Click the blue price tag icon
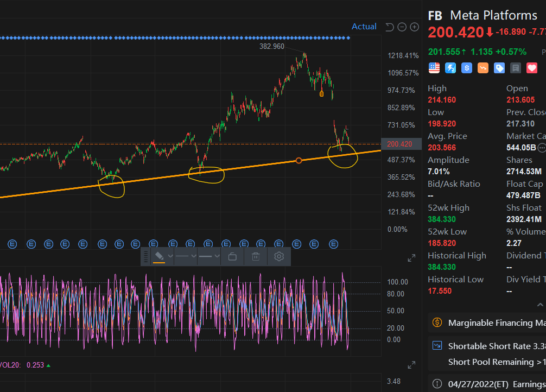 [x=499, y=68]
